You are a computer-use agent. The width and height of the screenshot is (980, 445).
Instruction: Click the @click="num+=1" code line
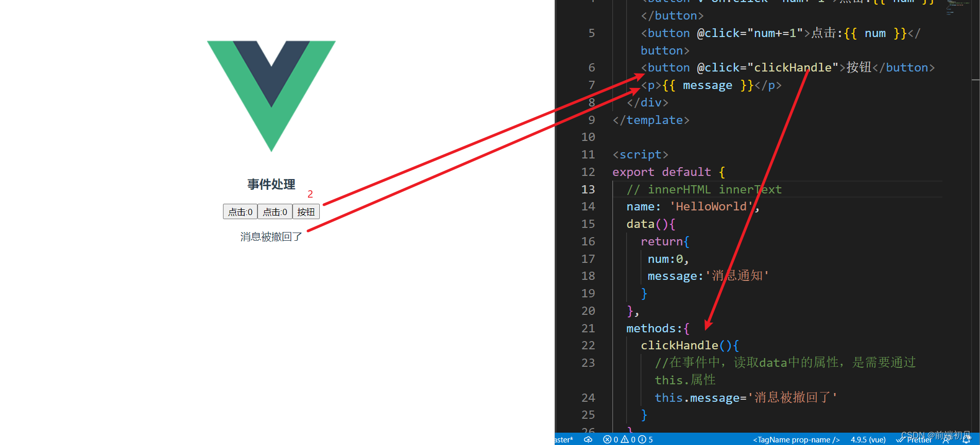pos(780,33)
